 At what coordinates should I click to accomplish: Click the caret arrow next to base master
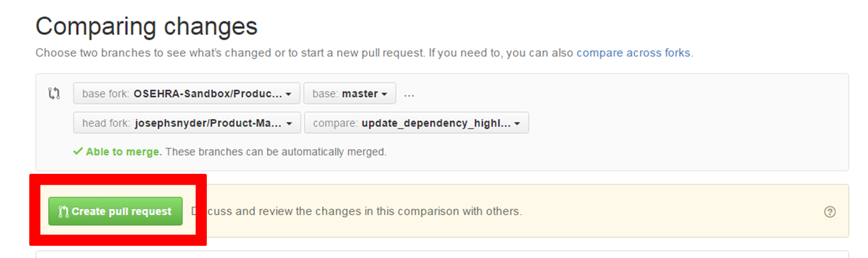[384, 95]
